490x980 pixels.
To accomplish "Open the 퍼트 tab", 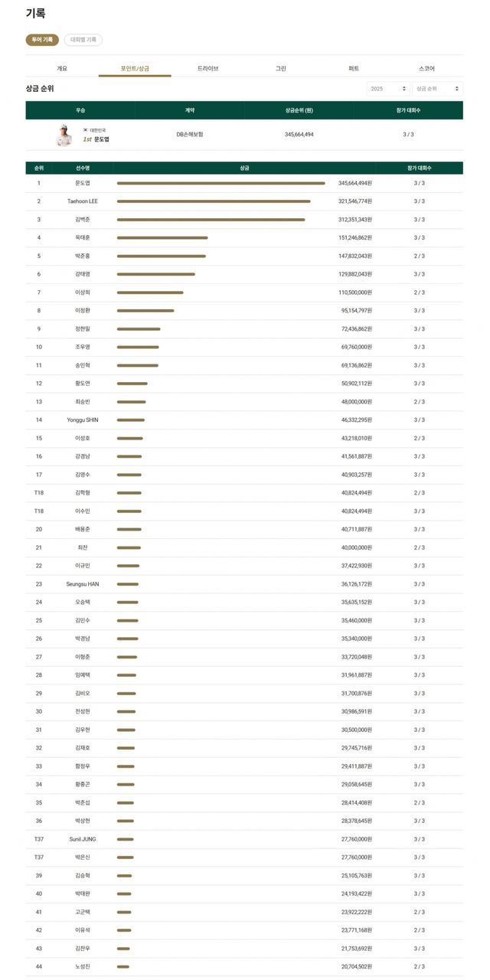I will 354,69.
